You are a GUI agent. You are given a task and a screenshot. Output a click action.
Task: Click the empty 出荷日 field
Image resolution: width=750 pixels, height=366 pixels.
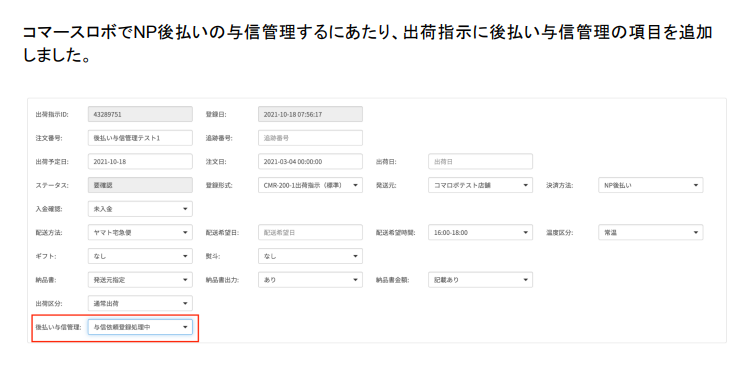[x=480, y=162]
